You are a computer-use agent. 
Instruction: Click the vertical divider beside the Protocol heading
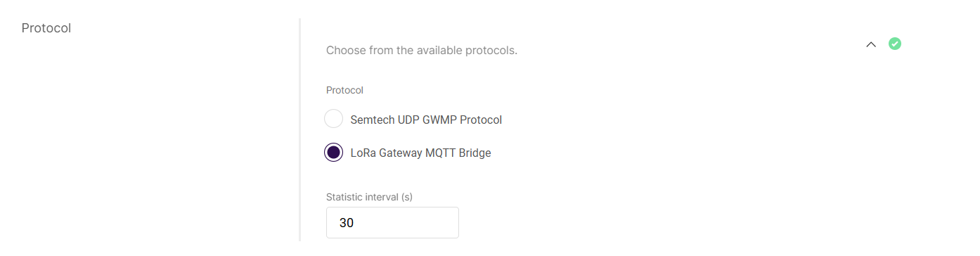point(299,129)
